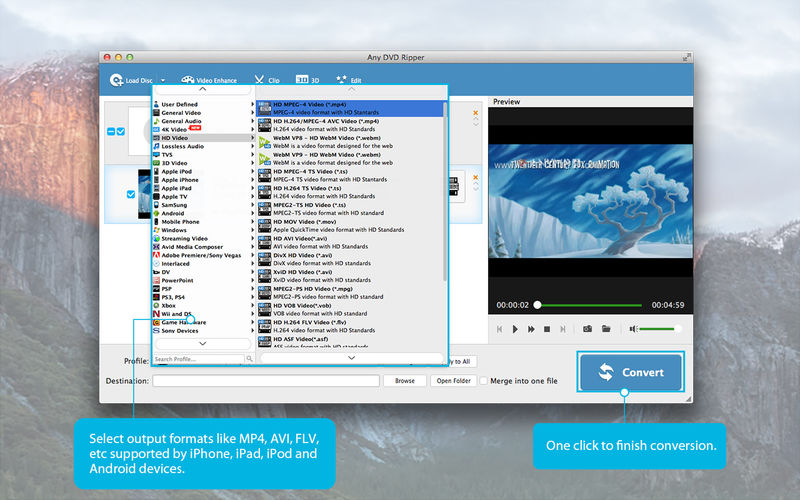Click the Sony Devices icon

(x=157, y=331)
